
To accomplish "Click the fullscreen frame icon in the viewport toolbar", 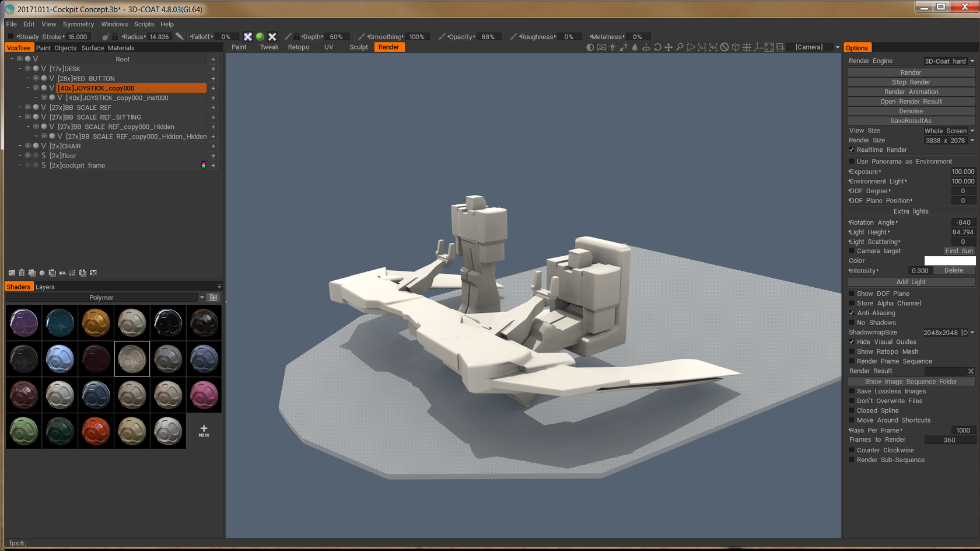I will (x=769, y=47).
